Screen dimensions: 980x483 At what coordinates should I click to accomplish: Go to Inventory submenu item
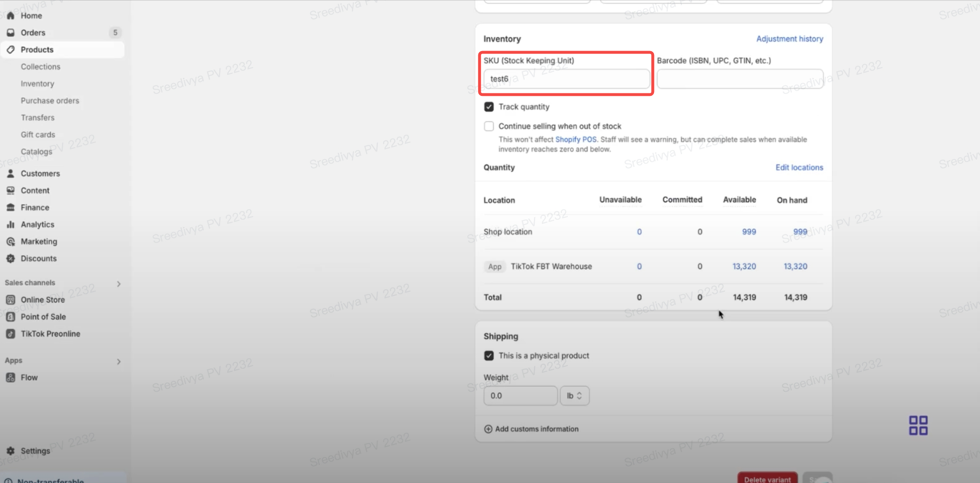pyautogui.click(x=37, y=84)
